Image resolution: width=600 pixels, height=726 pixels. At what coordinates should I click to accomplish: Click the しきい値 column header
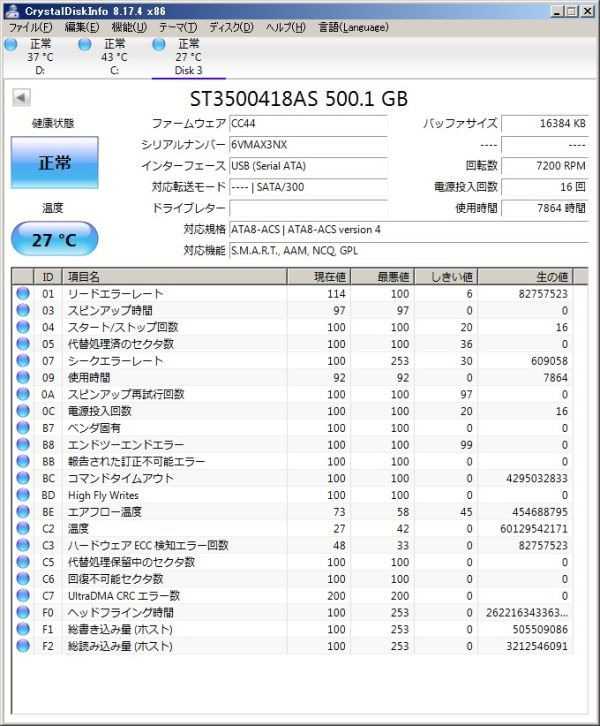pyautogui.click(x=446, y=277)
